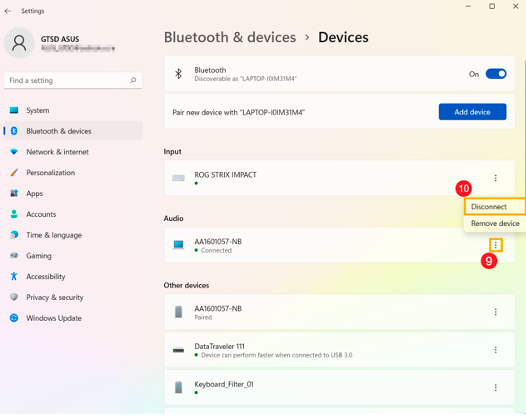Click the Bluetooth symbol icon in Bluetooth card
The width and height of the screenshot is (526, 418).
click(178, 74)
